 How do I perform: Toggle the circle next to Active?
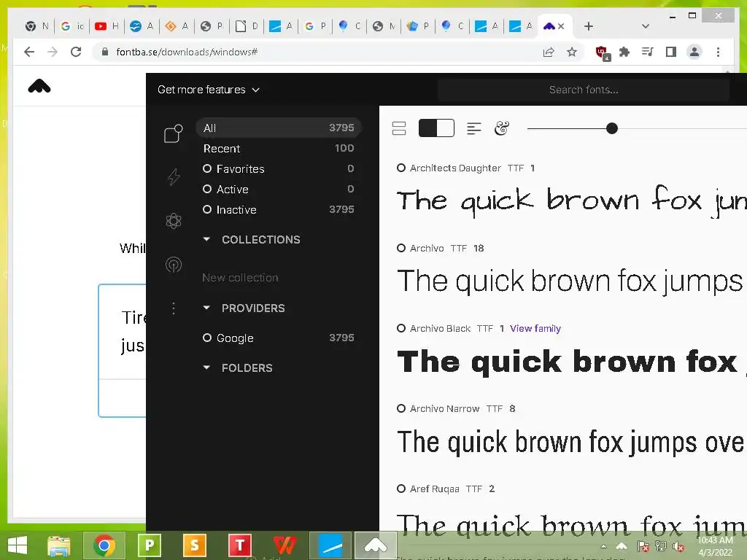pos(207,189)
